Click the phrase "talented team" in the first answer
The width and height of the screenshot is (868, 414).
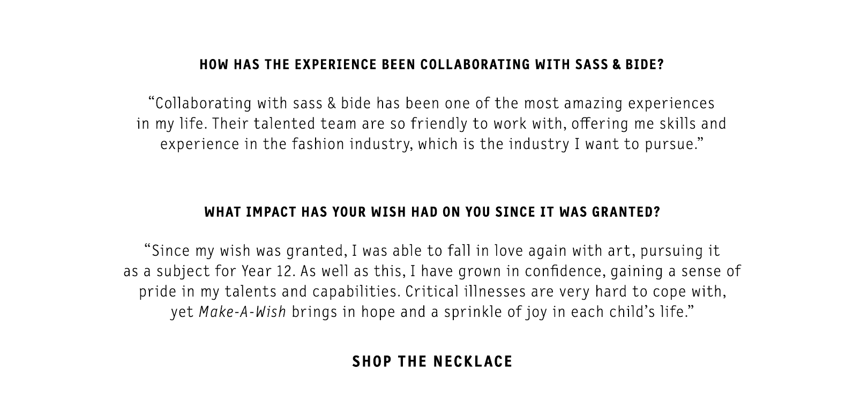click(305, 124)
